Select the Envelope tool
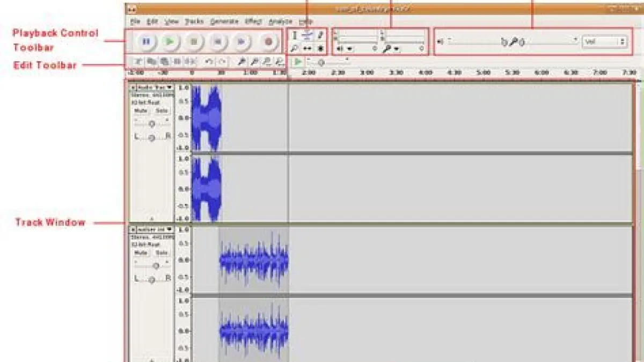The width and height of the screenshot is (644, 362). 308,35
